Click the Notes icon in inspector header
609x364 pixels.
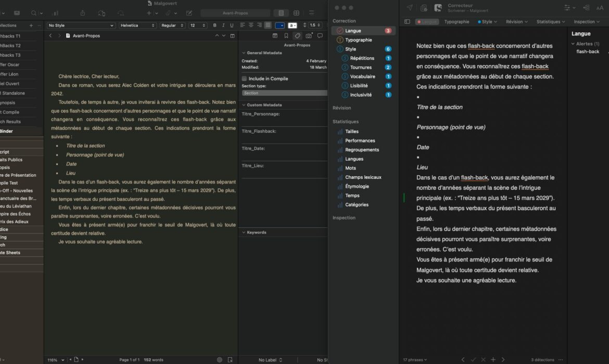click(274, 36)
